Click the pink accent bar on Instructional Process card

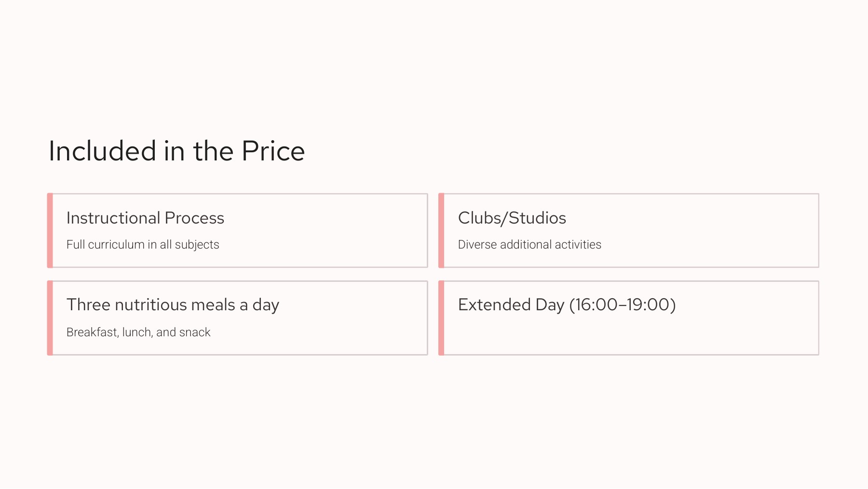[50, 230]
